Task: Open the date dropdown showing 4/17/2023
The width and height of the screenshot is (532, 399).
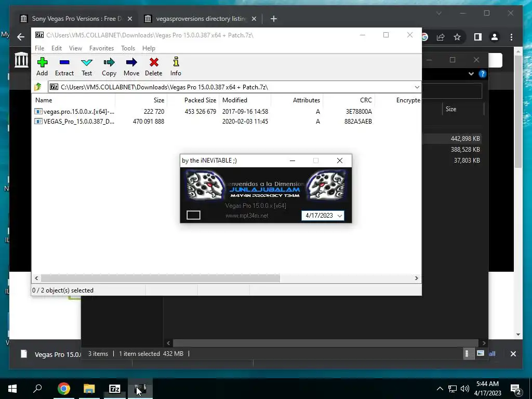Action: pos(340,216)
